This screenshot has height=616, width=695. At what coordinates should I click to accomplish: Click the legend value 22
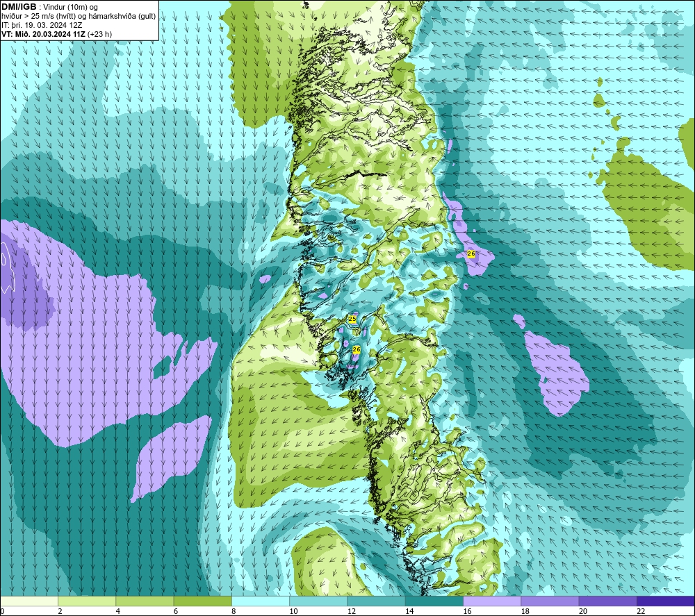[x=641, y=611]
